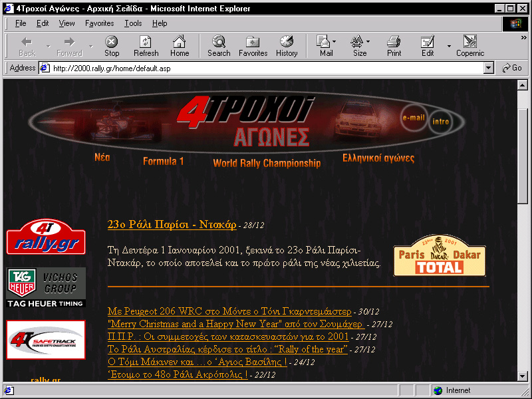Open the 48ο Ράλι Ακρόπολις link
Image resolution: width=532 pixels, height=399 pixels.
click(178, 374)
